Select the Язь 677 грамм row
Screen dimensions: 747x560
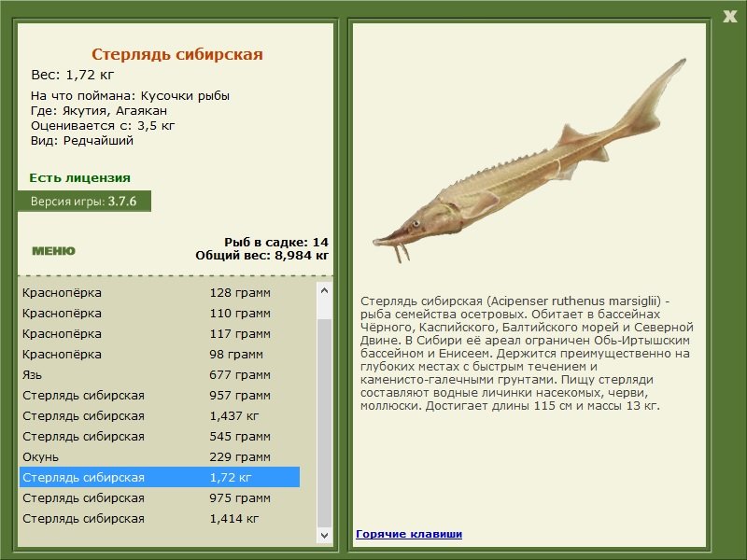[160, 374]
